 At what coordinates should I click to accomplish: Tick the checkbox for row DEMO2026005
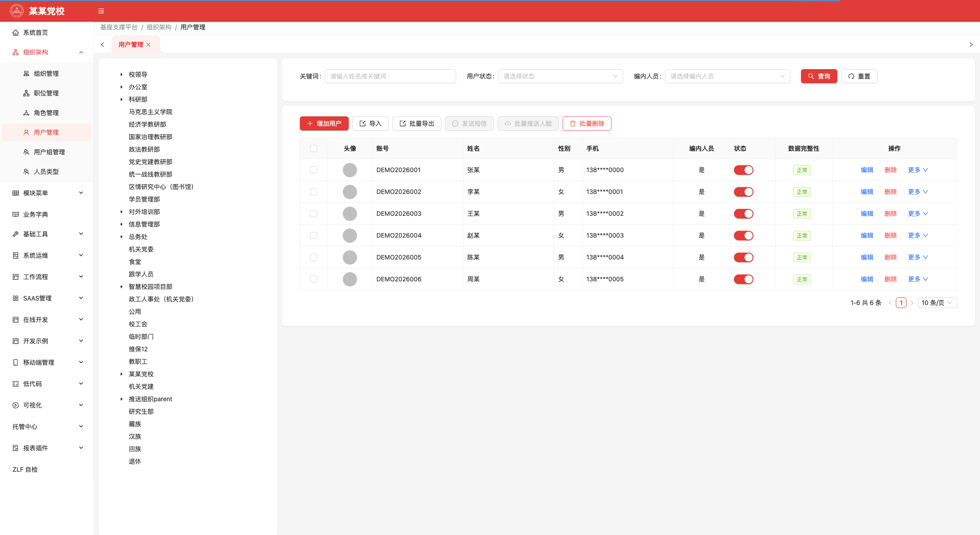[x=314, y=257]
